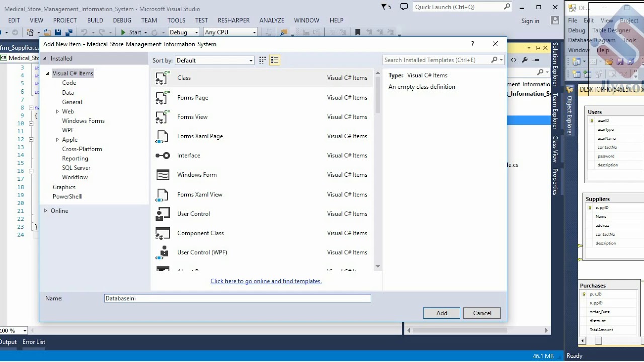Click the Component Class template icon

click(163, 233)
